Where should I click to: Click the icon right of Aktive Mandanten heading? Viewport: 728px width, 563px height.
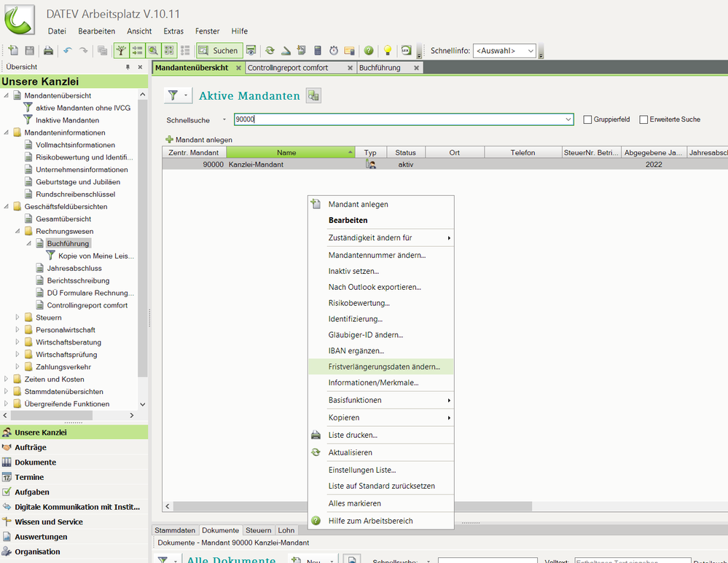coord(313,95)
